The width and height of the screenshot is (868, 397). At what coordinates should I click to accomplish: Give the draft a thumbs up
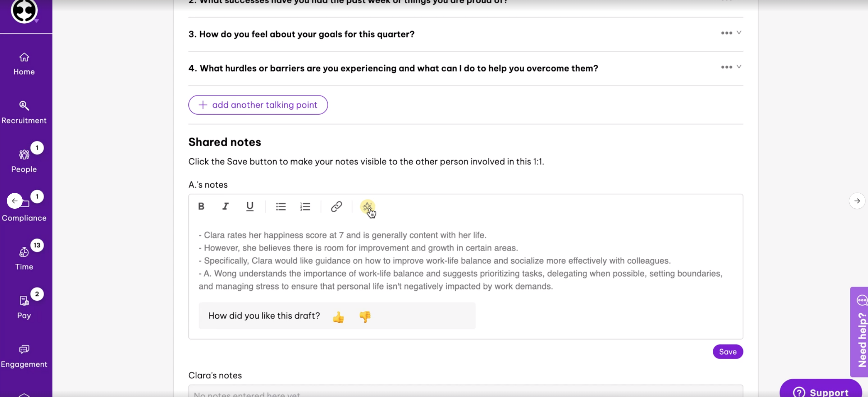coord(338,317)
